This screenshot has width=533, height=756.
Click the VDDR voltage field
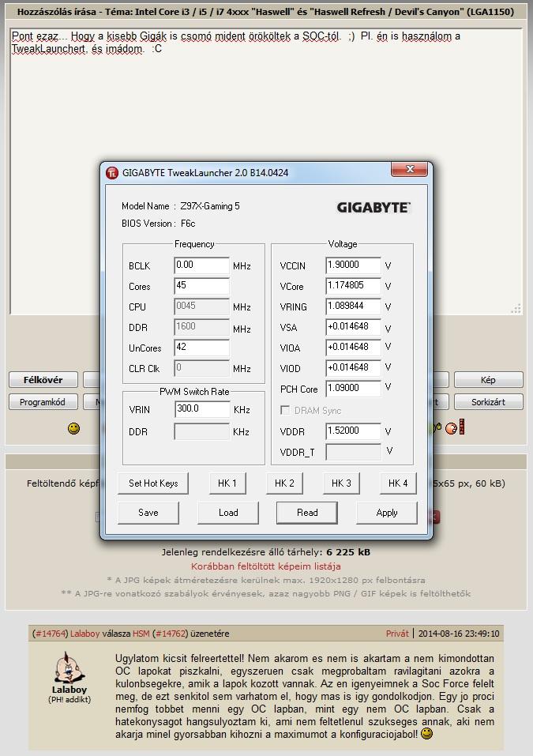click(353, 431)
